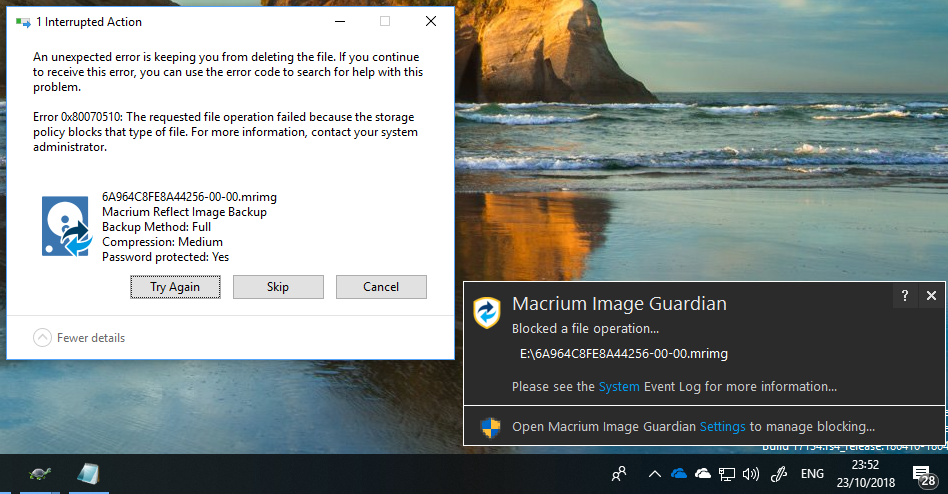This screenshot has width=948, height=494.
Task: Open the Macrium Image Guardian Settings link
Action: 722,426
